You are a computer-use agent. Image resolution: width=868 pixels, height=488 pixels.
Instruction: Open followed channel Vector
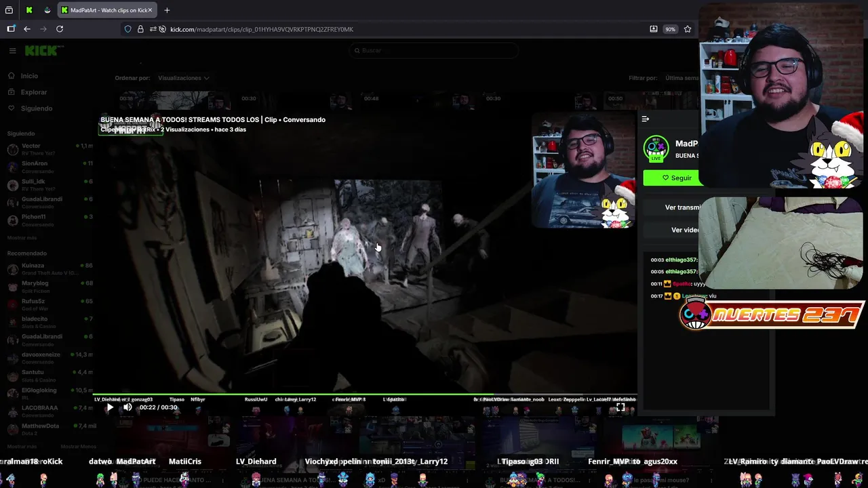(49, 149)
